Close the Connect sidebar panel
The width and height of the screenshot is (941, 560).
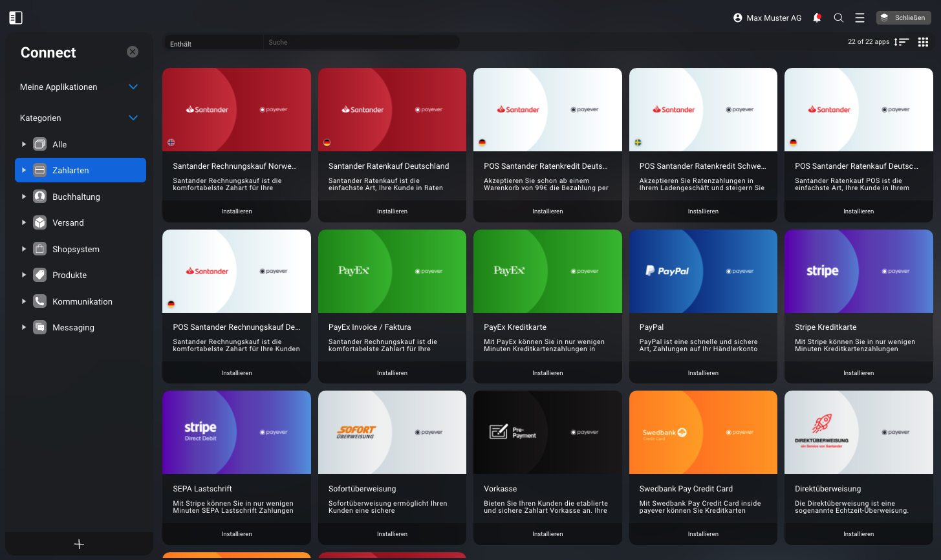(x=133, y=52)
